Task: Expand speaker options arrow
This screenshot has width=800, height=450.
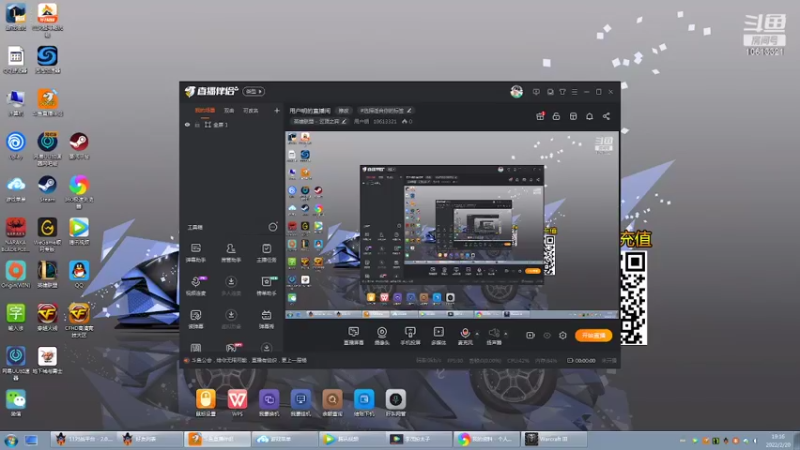Action: pos(506,334)
